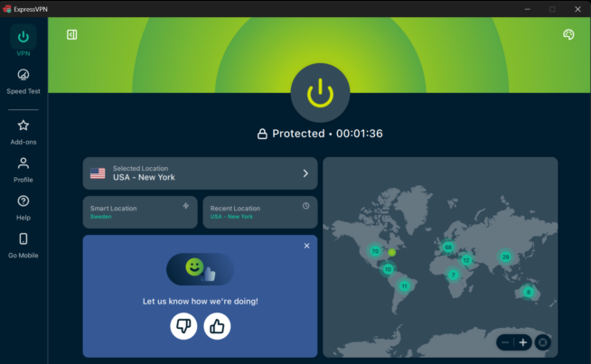Open Add-ons from the sidebar

point(23,132)
